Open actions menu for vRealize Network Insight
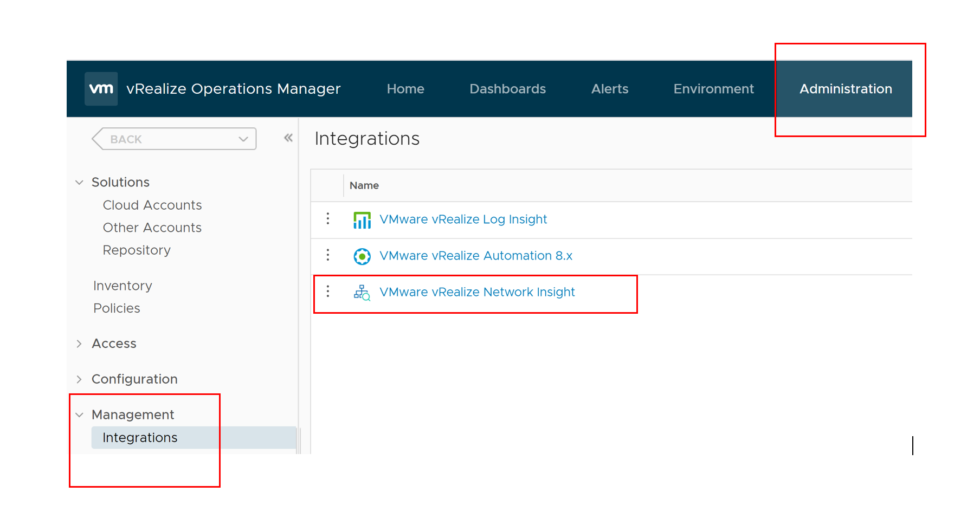Viewport: 980px width, 531px height. pyautogui.click(x=328, y=292)
